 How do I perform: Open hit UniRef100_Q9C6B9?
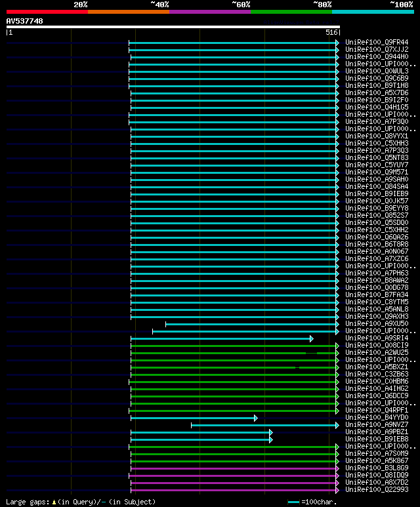pos(377,78)
